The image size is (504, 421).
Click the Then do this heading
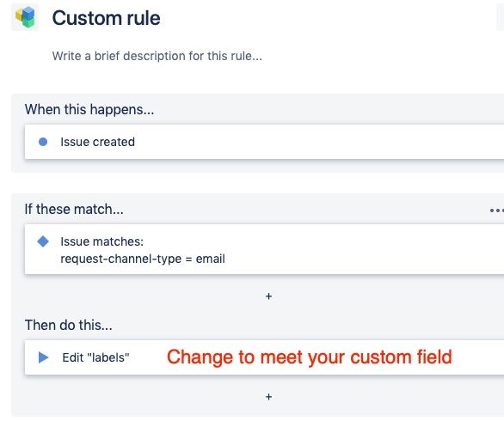[x=69, y=325]
